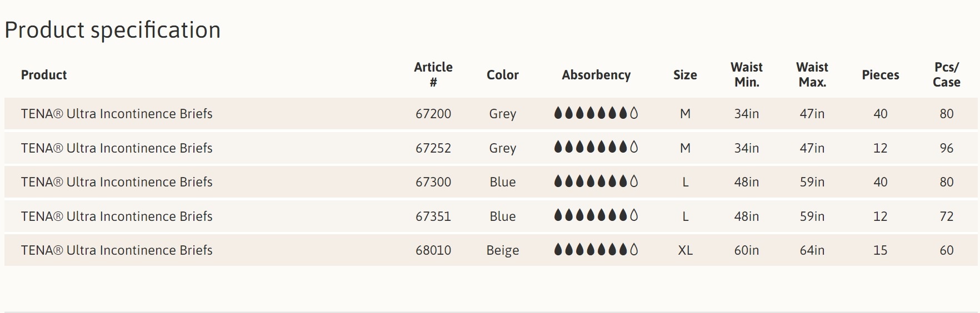Select article number 67200
The image size is (980, 313).
433,114
